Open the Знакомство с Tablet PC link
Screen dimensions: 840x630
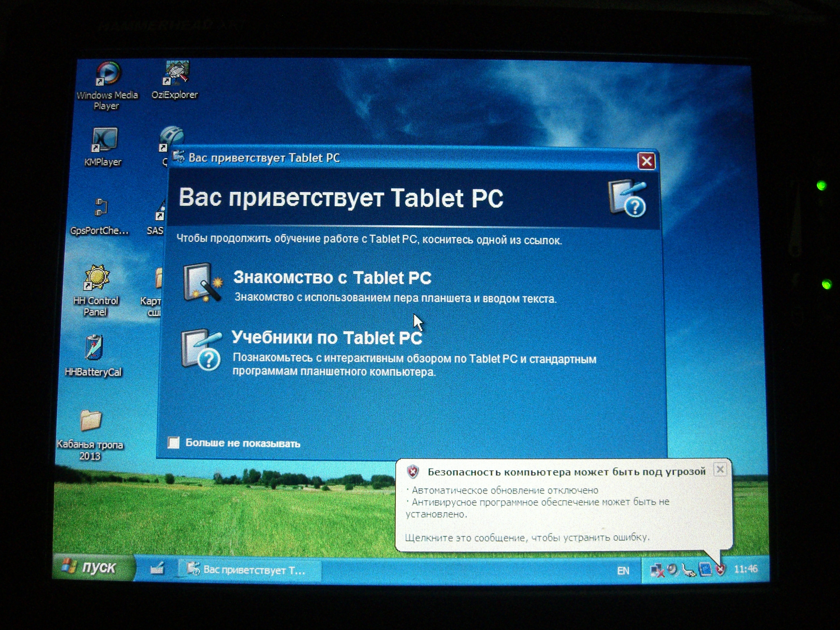tap(332, 278)
